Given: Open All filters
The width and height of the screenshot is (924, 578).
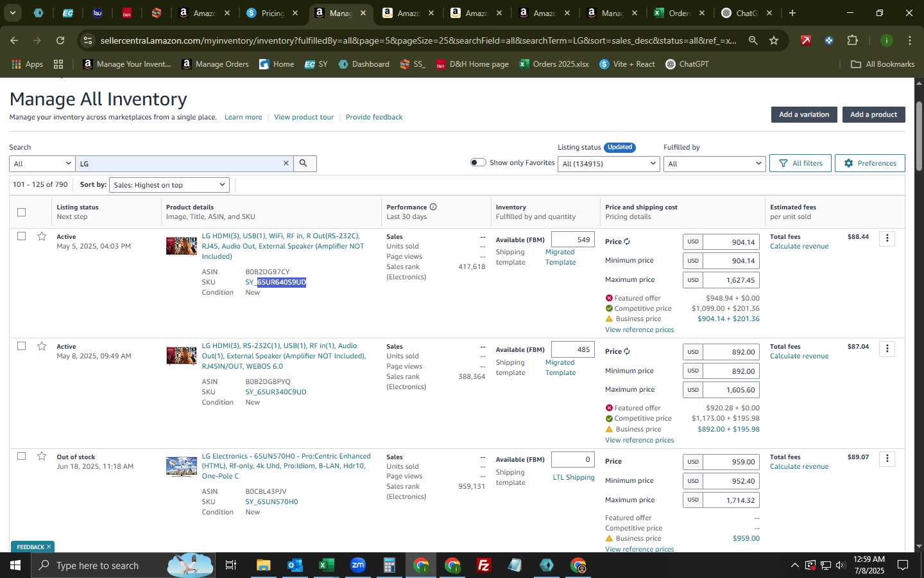Looking at the screenshot, I should (x=800, y=163).
